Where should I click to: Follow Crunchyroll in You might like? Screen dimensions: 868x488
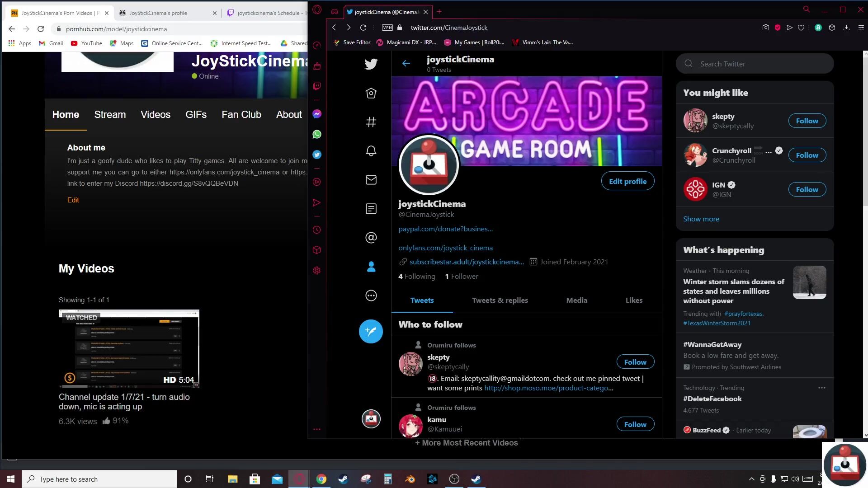(x=807, y=155)
